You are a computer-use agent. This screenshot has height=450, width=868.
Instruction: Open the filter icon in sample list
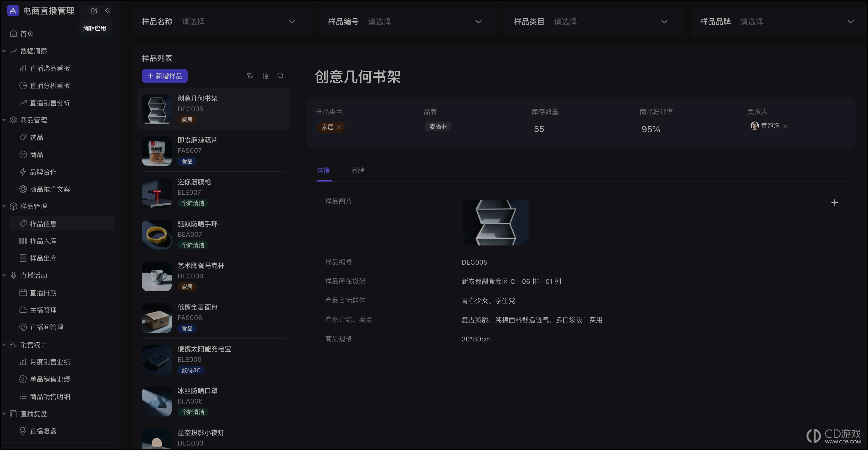[250, 76]
